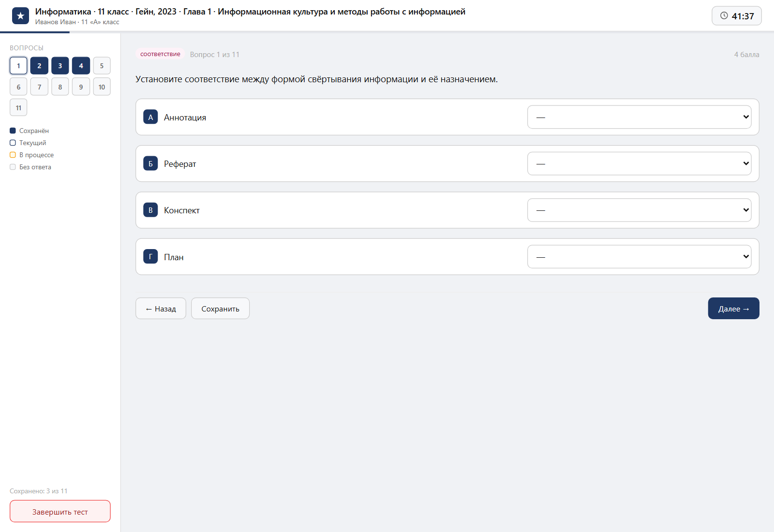The height and width of the screenshot is (532, 774).
Task: Click the letter Г badge beside План
Action: 150,257
